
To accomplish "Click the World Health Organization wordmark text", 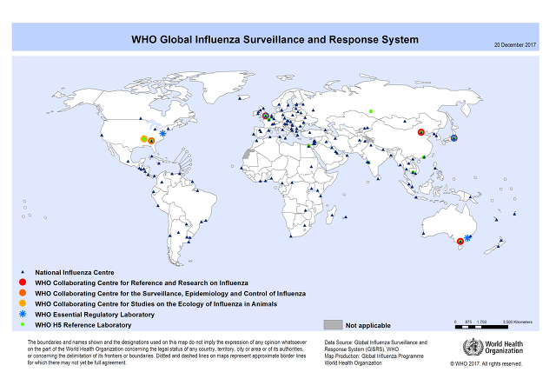I will pos(504,348).
